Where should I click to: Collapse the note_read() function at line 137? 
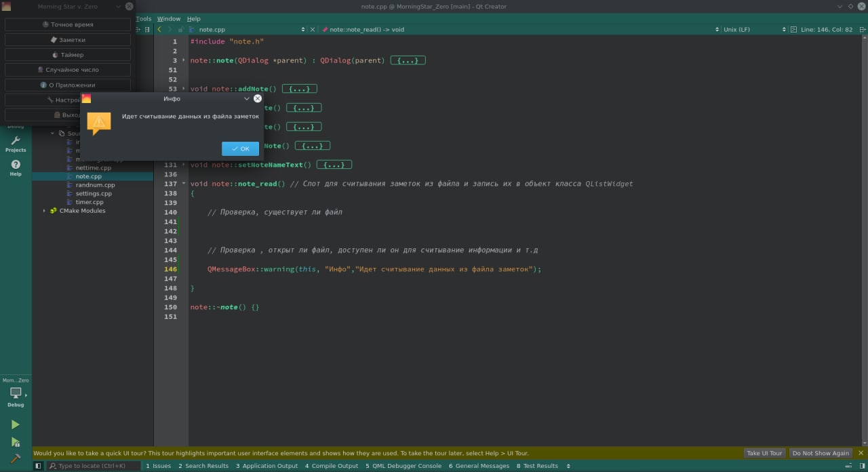[x=184, y=184]
